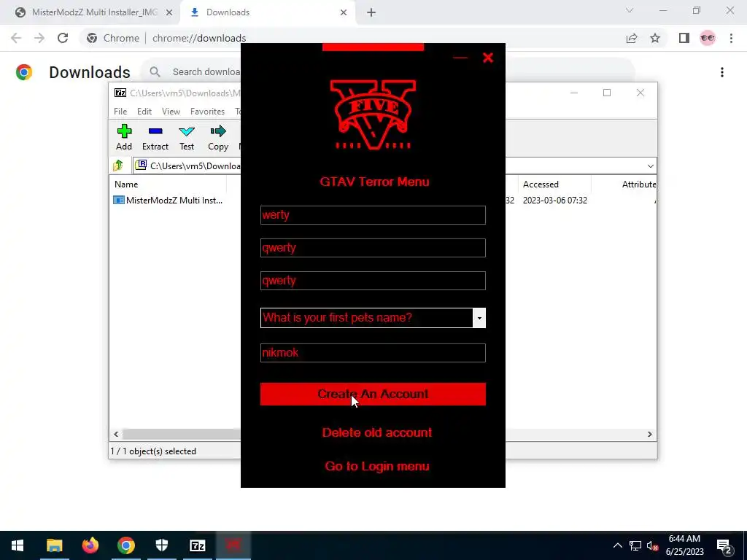
Task: Open Favorites menu in 7-Zip
Action: [x=207, y=112]
